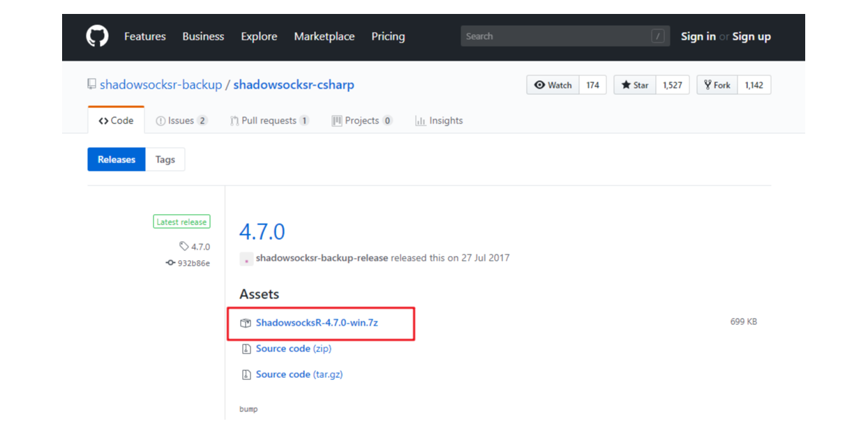Screen dimensions: 868x433
Task: Open the Explore nav item
Action: coord(259,36)
